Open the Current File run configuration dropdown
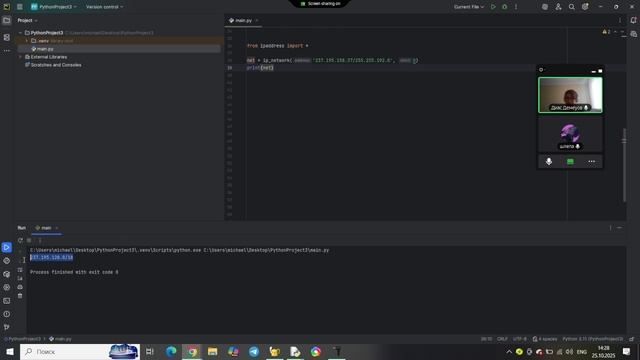The width and height of the screenshot is (640, 360). 469,7
